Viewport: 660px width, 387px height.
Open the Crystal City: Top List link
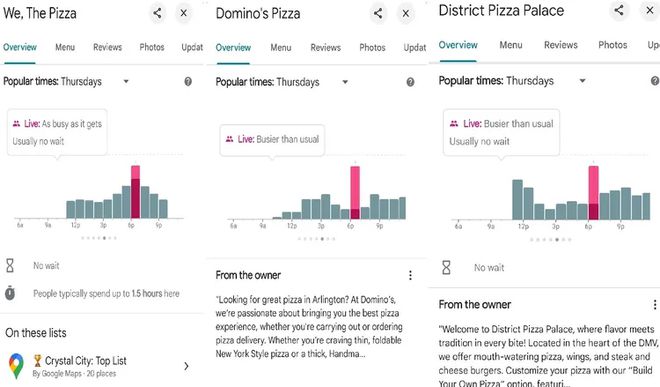pos(85,361)
